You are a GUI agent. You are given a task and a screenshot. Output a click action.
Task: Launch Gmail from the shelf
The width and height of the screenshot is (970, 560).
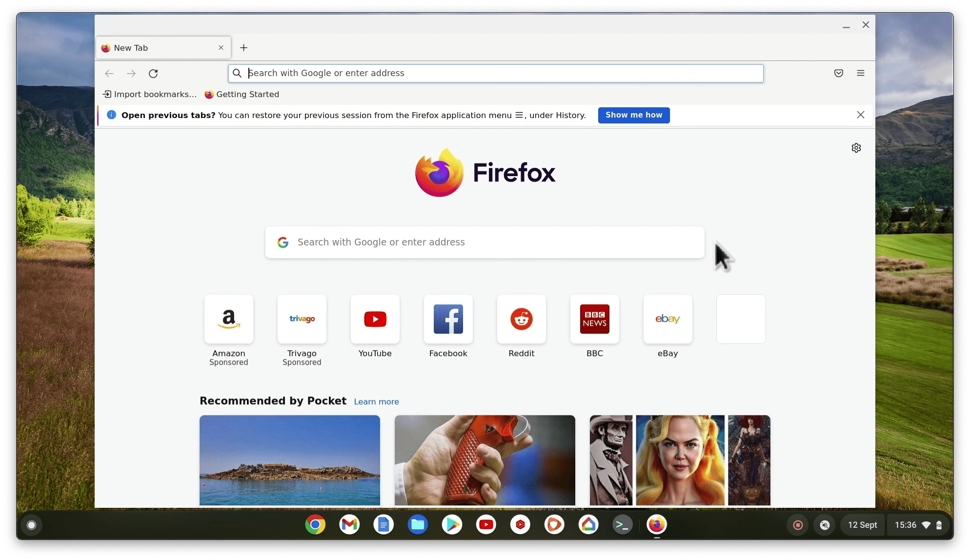pyautogui.click(x=349, y=525)
